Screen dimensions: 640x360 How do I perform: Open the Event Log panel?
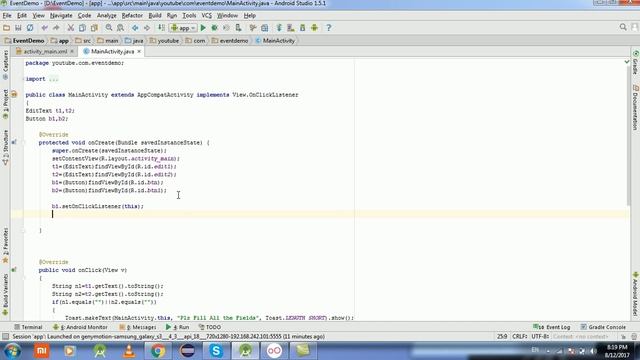(551, 327)
